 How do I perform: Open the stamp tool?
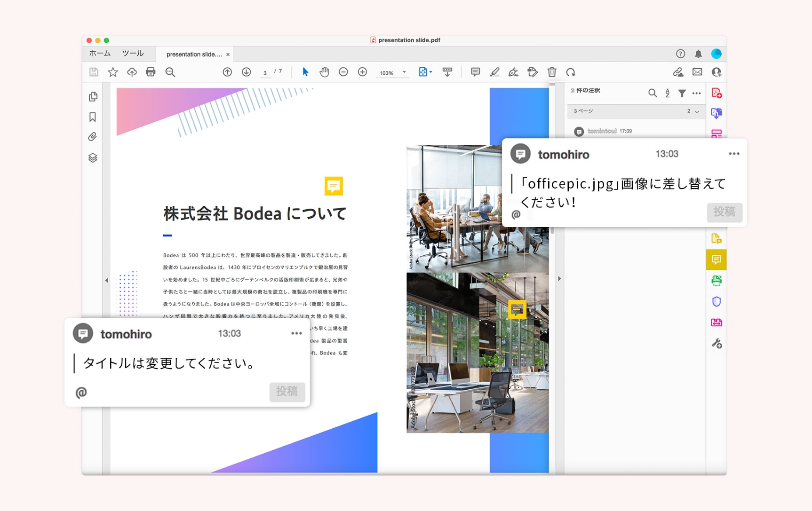[x=533, y=72]
